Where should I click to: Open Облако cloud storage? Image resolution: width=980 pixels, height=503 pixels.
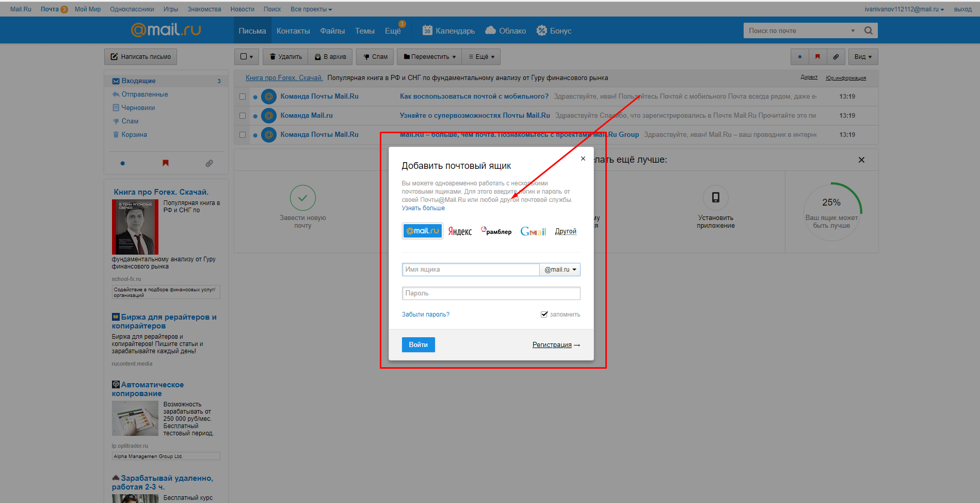point(506,30)
